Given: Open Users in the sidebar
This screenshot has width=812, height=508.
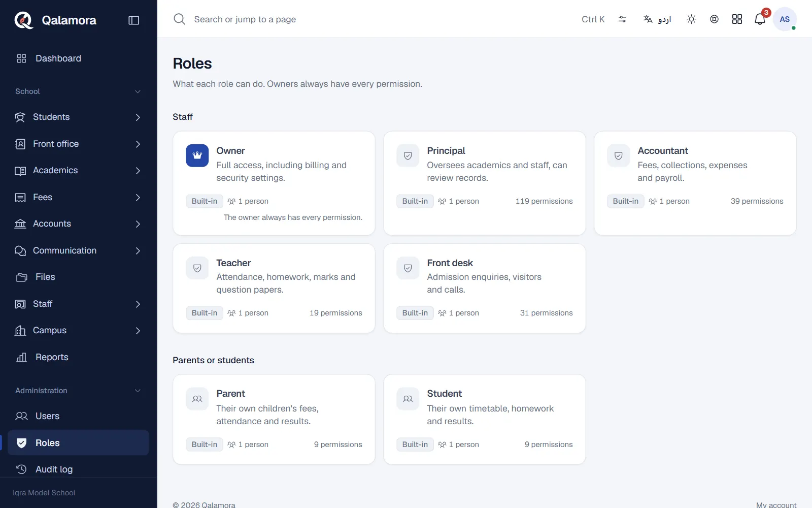Looking at the screenshot, I should click(x=78, y=416).
